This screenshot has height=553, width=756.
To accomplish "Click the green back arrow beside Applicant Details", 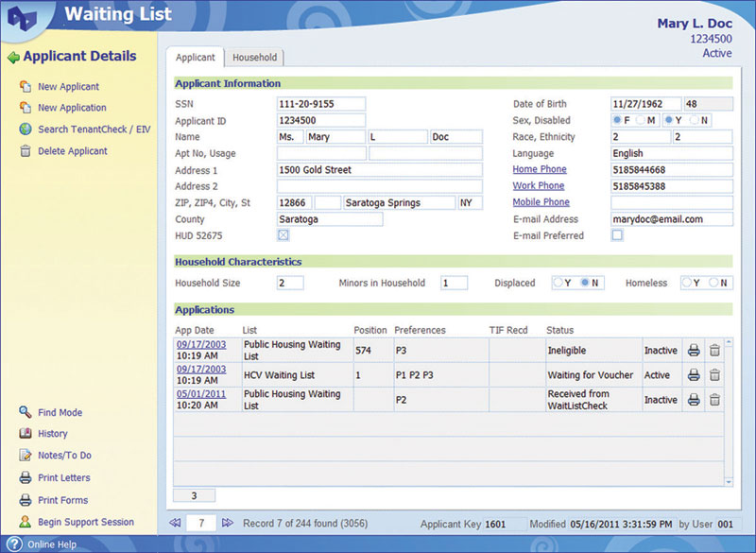I will point(13,57).
